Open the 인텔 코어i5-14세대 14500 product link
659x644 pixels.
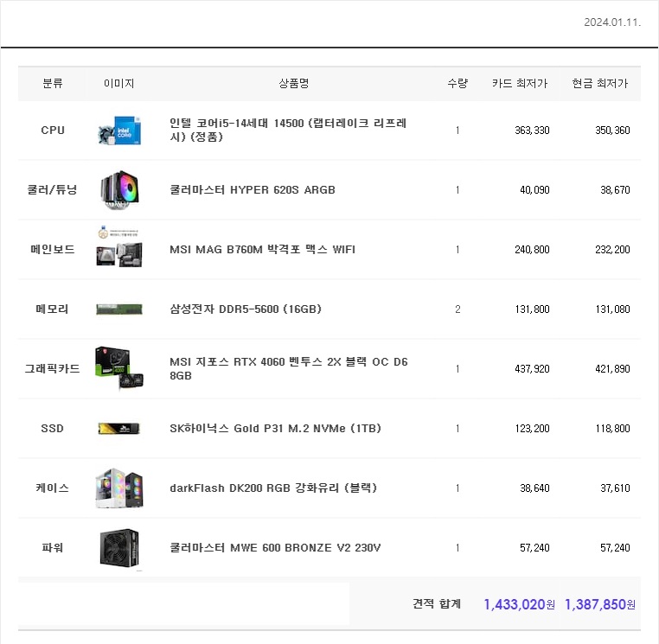click(288, 130)
